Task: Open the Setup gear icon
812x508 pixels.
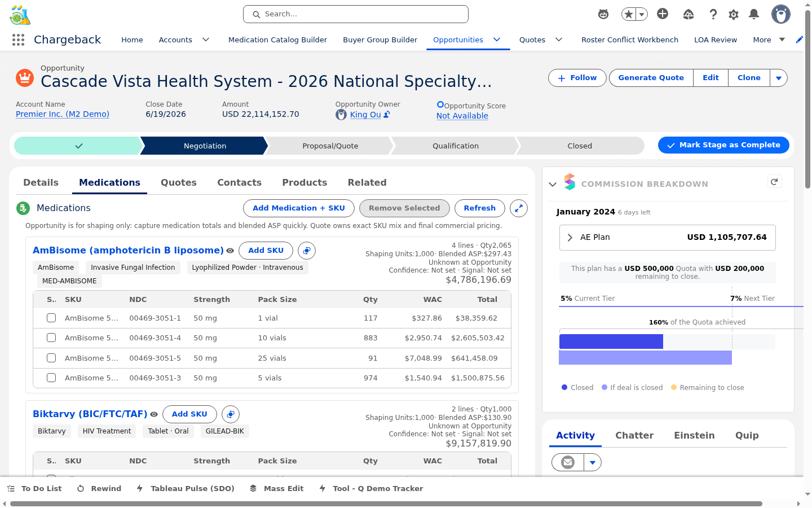Action: click(734, 15)
